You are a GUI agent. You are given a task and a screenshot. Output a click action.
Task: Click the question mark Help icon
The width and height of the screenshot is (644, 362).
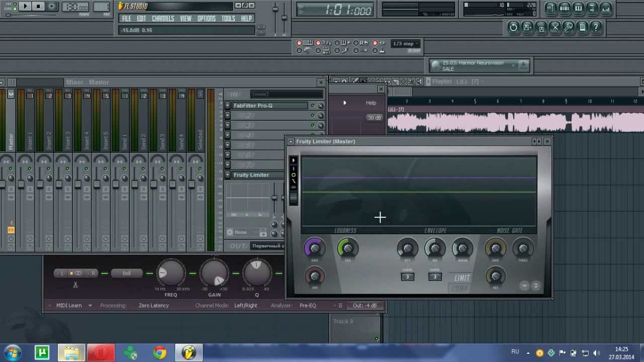pos(596,27)
